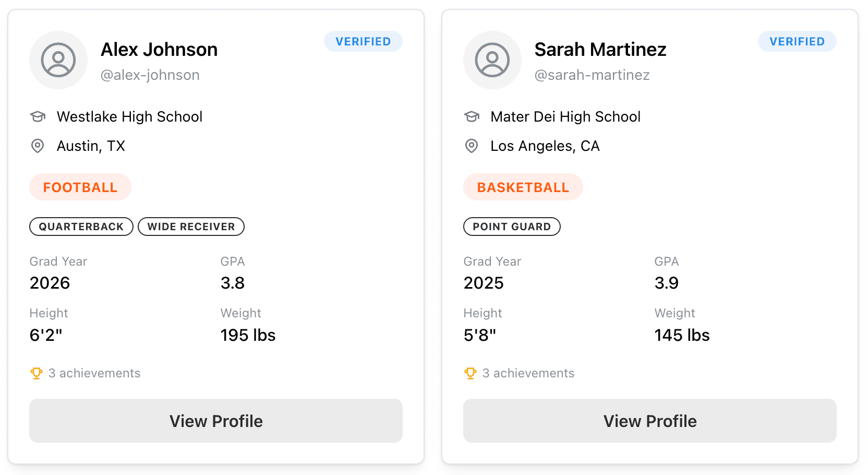Select the graduation cap icon beside Mater Dei High School

point(472,116)
